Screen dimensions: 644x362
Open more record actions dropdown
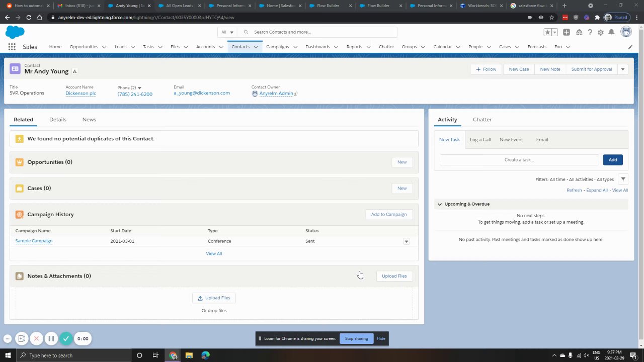(x=623, y=69)
